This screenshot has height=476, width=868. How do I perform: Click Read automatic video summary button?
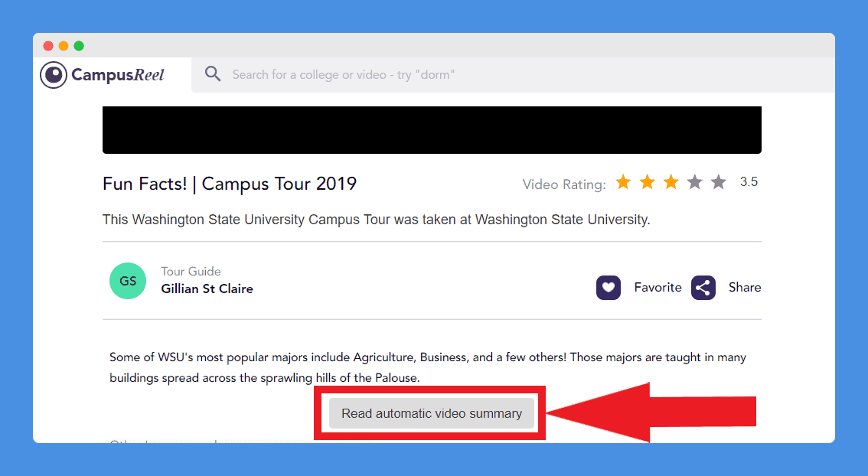coord(432,413)
